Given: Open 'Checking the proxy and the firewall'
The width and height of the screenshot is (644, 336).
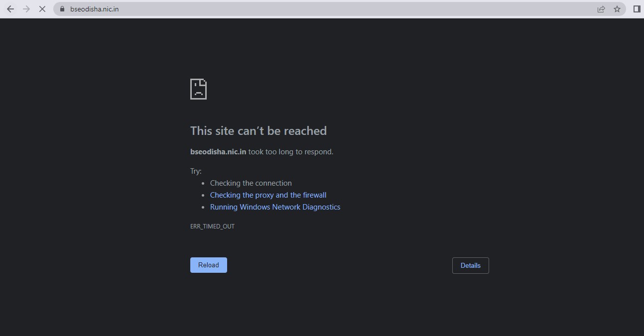Looking at the screenshot, I should pos(268,195).
